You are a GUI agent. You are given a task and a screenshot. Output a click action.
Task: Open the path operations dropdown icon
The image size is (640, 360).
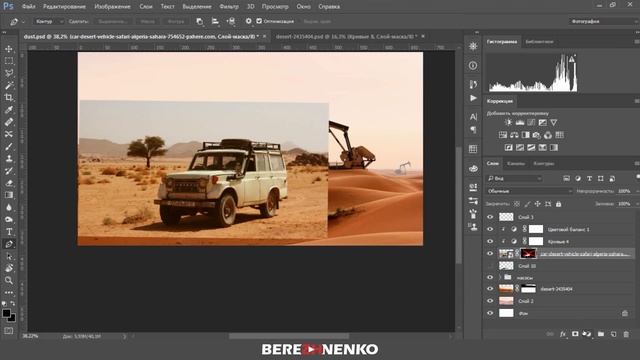click(x=200, y=21)
